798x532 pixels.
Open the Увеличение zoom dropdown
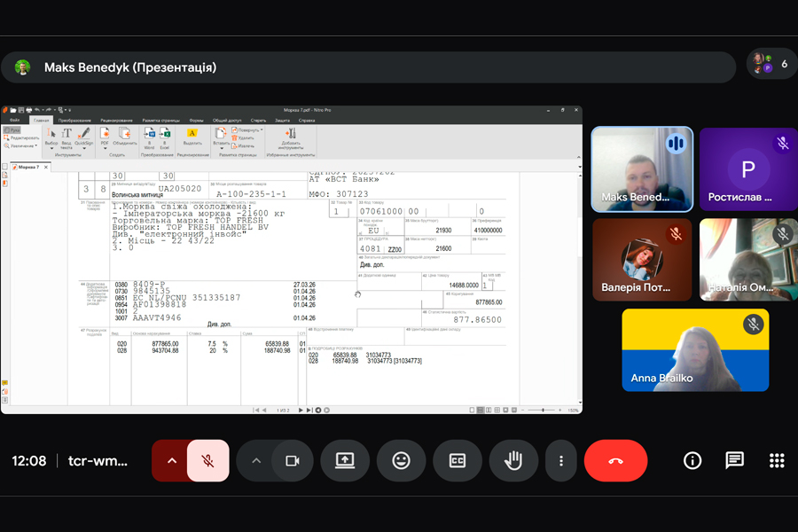tap(20, 145)
